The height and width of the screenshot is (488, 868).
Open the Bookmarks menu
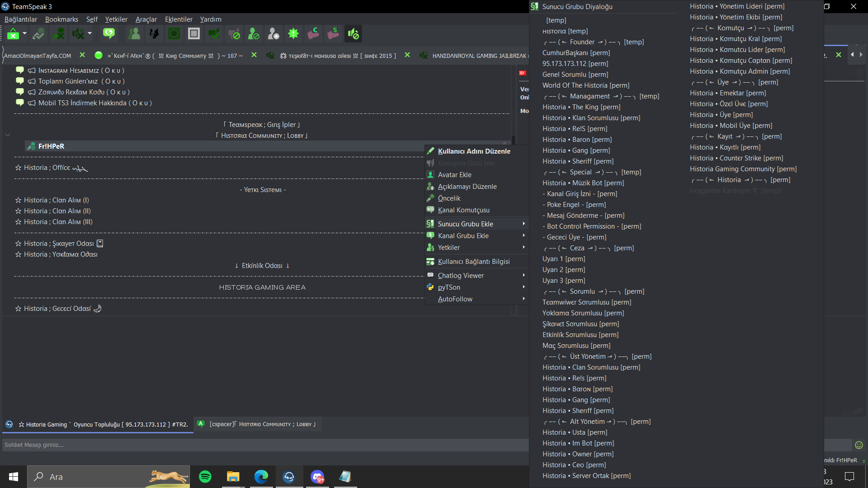pos(62,19)
